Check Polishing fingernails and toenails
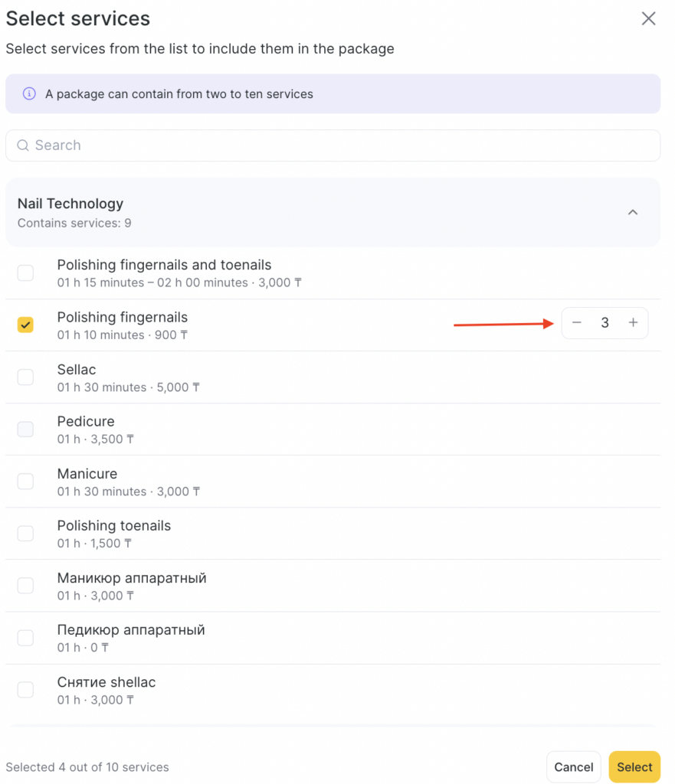Image resolution: width=675 pixels, height=784 pixels. (25, 273)
